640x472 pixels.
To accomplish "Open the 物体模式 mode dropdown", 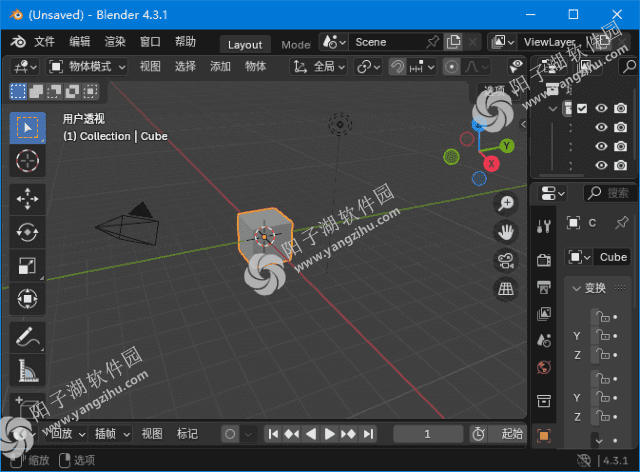I will point(87,67).
